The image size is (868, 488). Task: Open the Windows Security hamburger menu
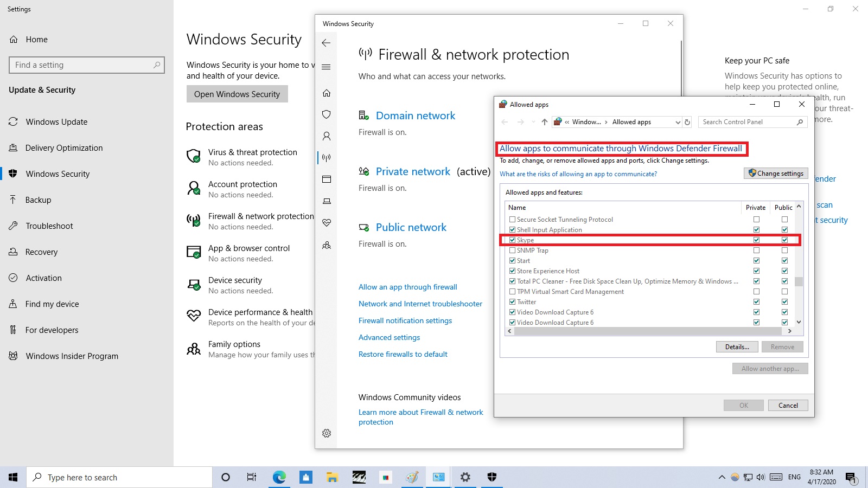tap(326, 67)
